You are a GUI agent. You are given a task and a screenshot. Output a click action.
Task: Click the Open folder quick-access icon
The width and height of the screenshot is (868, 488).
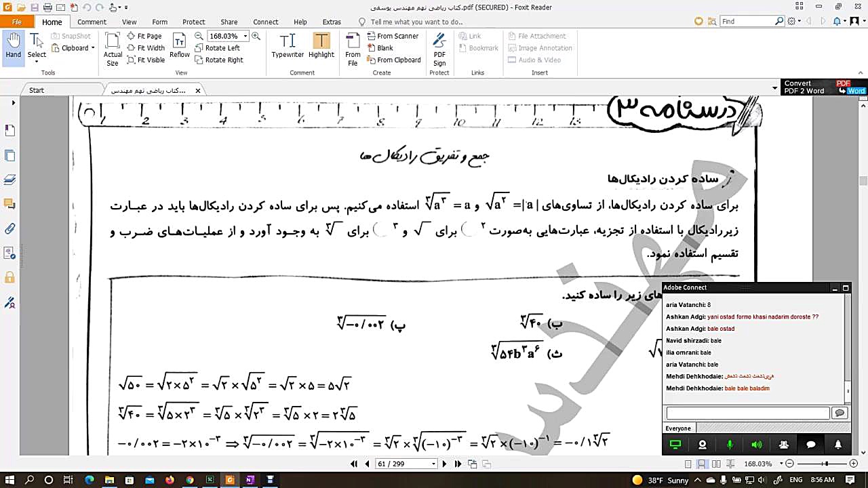[21, 7]
